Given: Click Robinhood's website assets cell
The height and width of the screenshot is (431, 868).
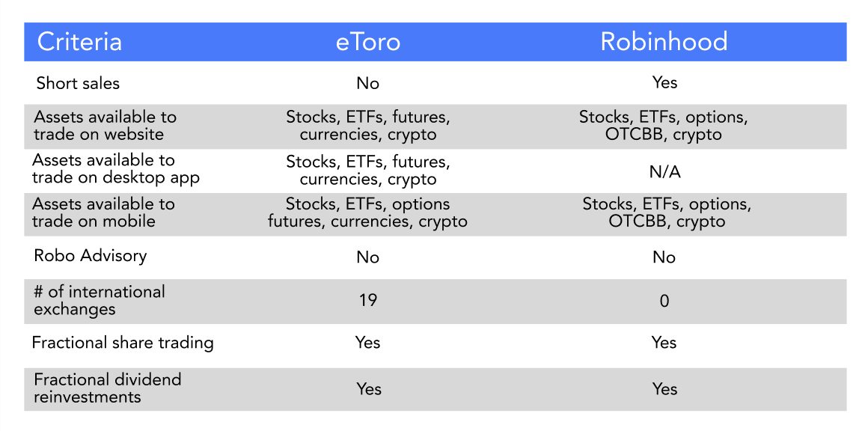Looking at the screenshot, I should (664, 126).
